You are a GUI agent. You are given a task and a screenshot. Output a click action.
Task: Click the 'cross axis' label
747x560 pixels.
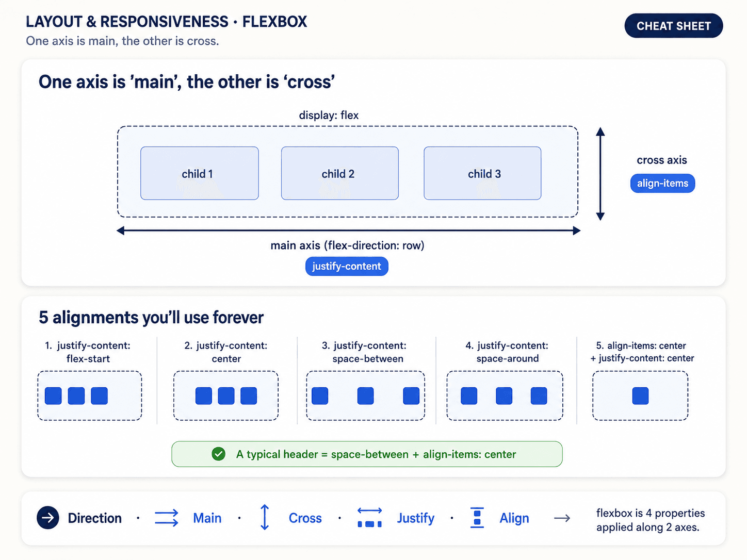pos(662,160)
